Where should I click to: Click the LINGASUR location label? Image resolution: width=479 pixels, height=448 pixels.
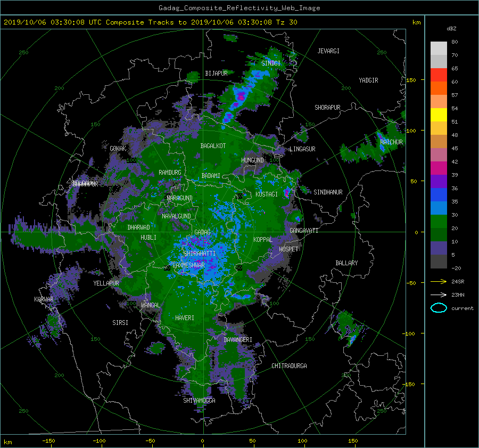point(302,149)
